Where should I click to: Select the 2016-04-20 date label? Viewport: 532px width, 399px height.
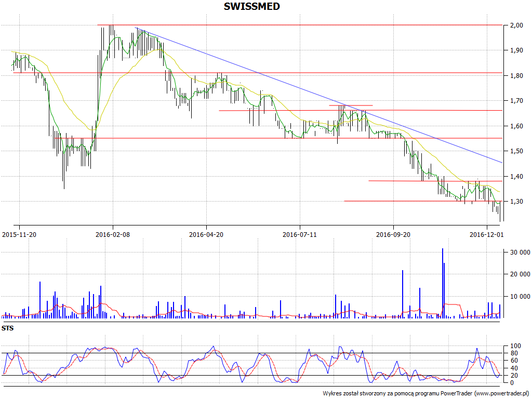tap(206, 234)
